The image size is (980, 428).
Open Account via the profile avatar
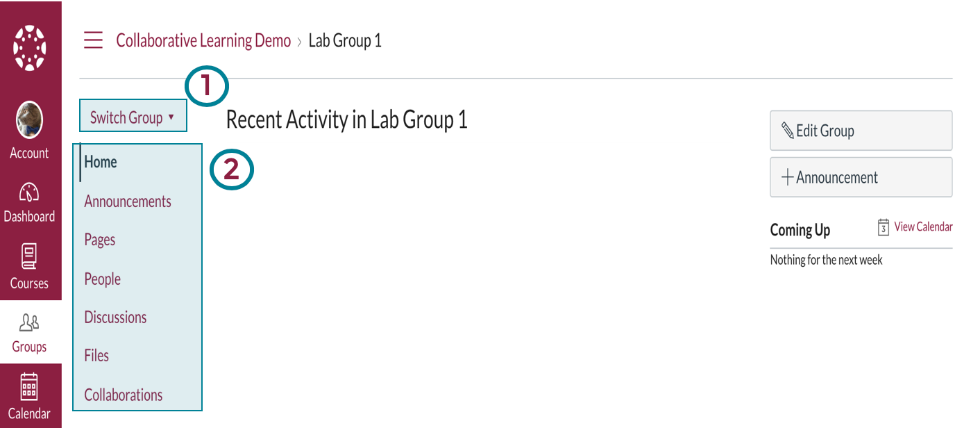pyautogui.click(x=30, y=120)
